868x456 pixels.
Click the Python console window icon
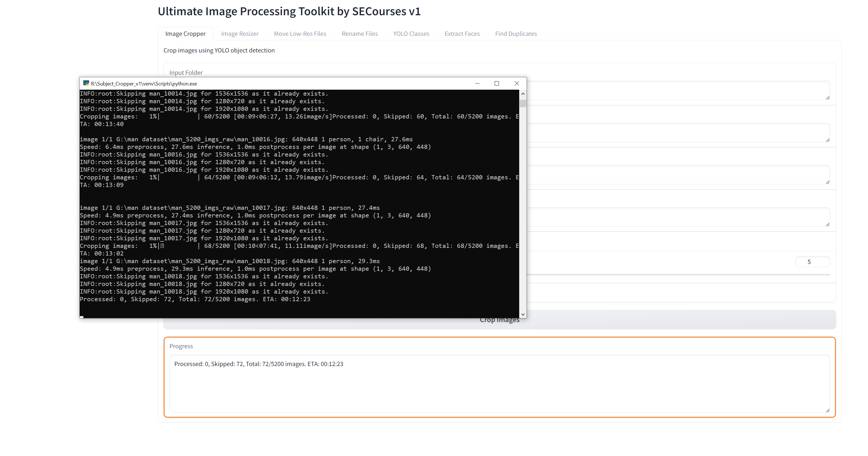point(86,83)
